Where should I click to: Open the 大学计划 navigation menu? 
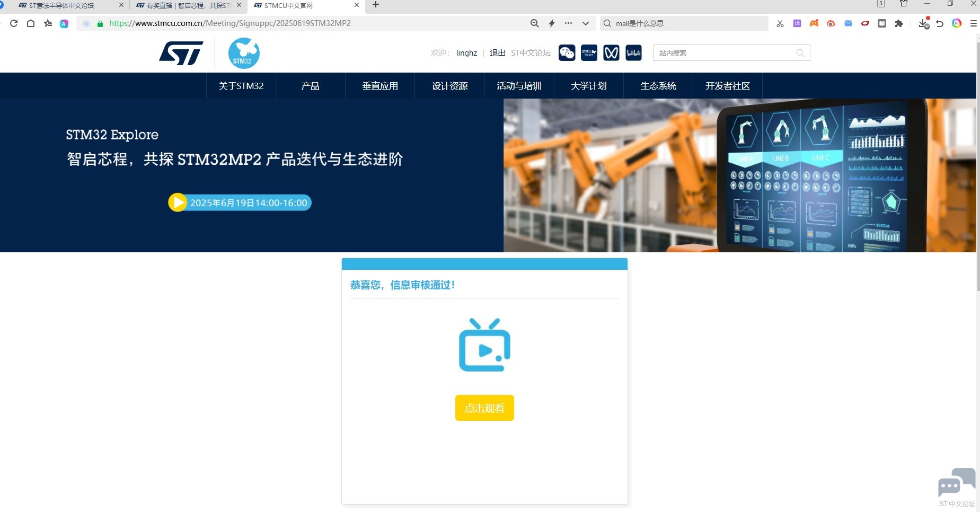[x=589, y=86]
